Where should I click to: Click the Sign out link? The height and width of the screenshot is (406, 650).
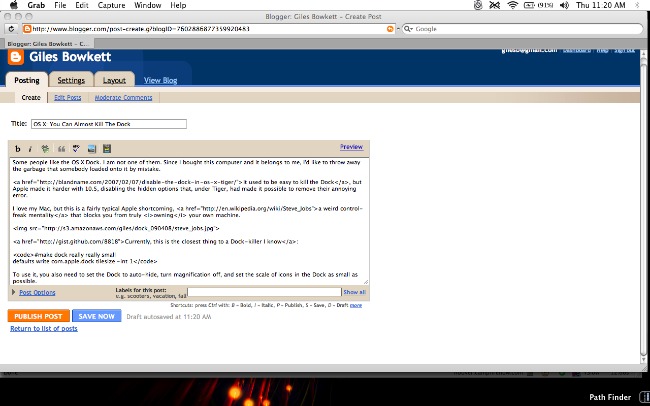tap(624, 50)
